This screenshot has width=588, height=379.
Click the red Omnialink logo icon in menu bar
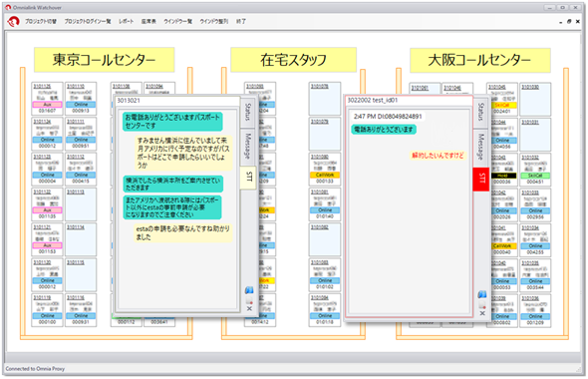[13, 22]
